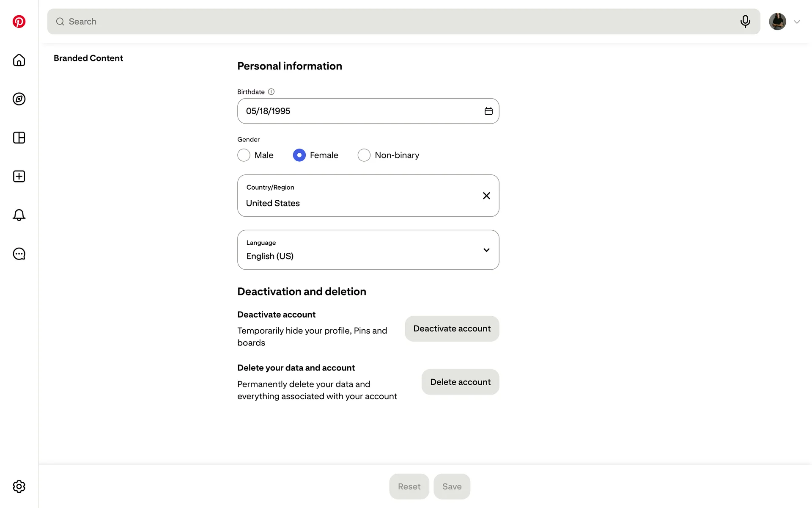
Task: Click the Create plus icon
Action: click(x=19, y=177)
